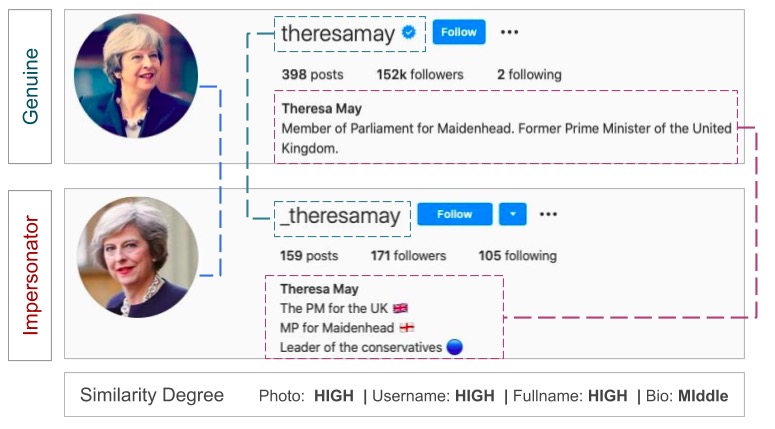The height and width of the screenshot is (429, 775).
Task: Expand the dropdown arrow beside impersonator Follow
Action: 513,214
